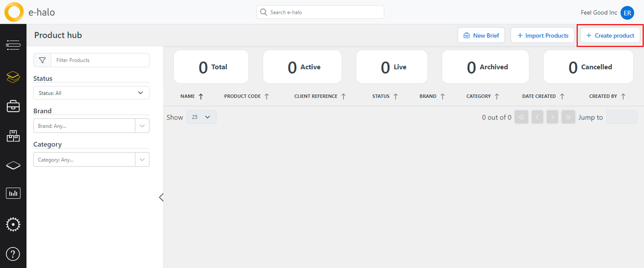Open the Show 25 page size dropdown
This screenshot has width=644, height=268.
click(x=202, y=117)
